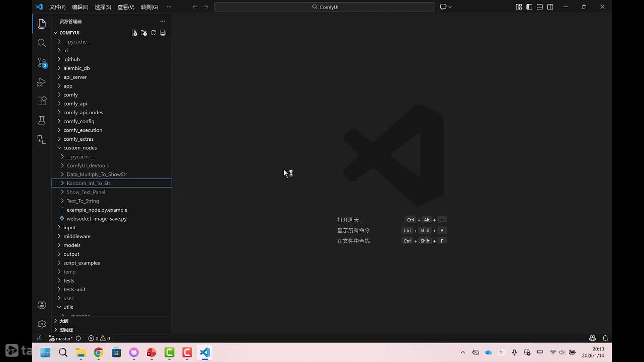The width and height of the screenshot is (644, 362).
Task: Open the Testing flask icon view
Action: [x=42, y=120]
